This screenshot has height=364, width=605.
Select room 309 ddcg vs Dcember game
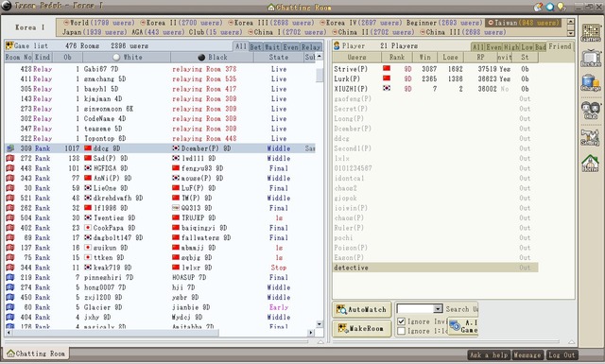(160, 148)
